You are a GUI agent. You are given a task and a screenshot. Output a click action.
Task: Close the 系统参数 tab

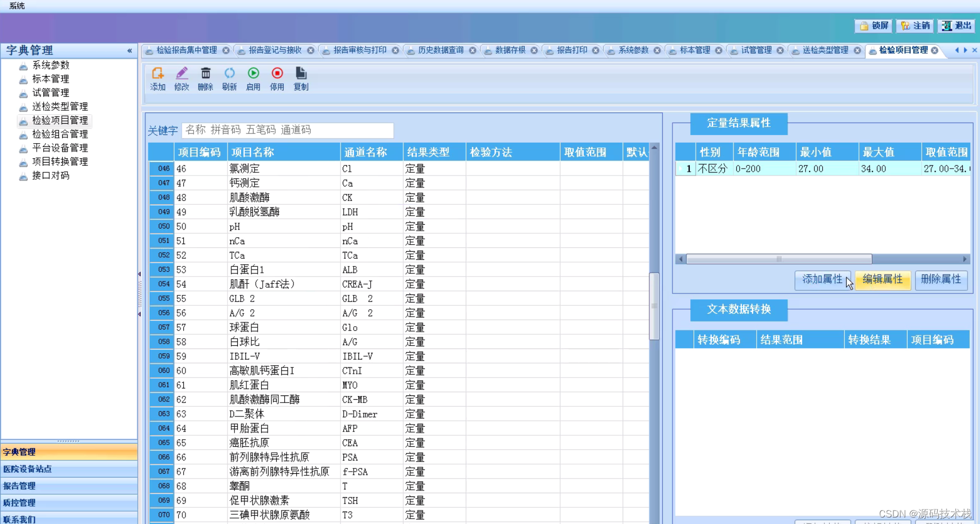[657, 50]
